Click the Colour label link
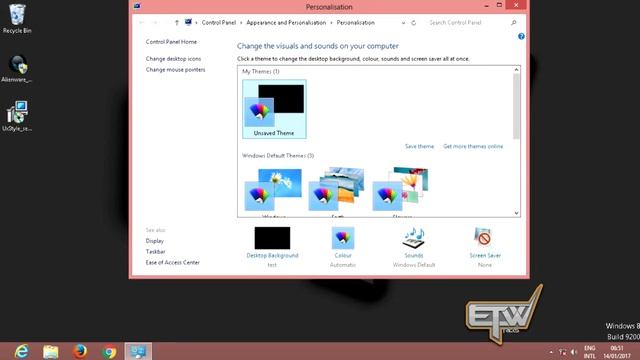The height and width of the screenshot is (360, 640). tap(343, 256)
